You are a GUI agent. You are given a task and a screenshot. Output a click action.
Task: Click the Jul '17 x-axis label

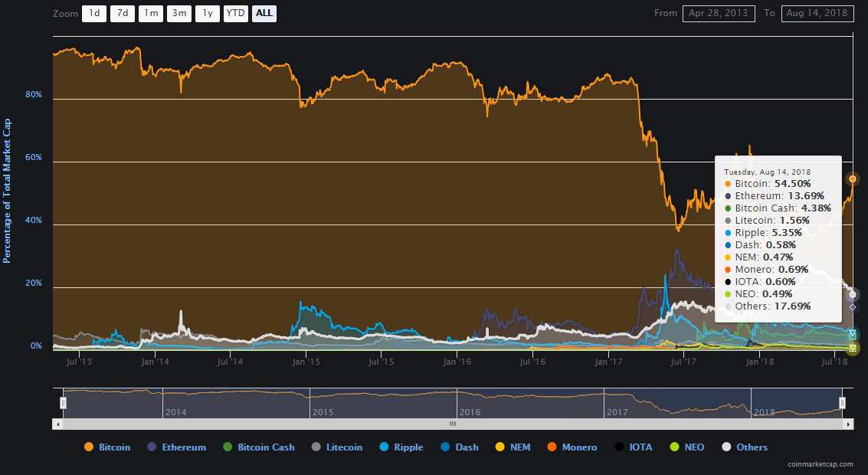click(683, 362)
